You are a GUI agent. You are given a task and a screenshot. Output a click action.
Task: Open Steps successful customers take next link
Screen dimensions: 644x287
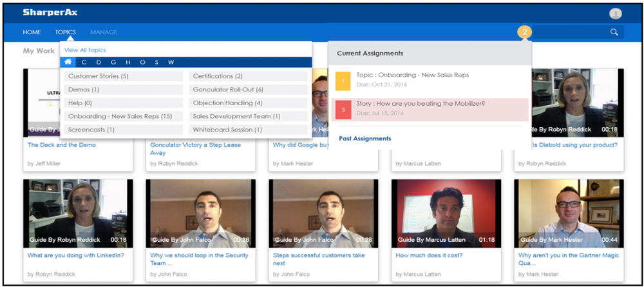(x=319, y=259)
